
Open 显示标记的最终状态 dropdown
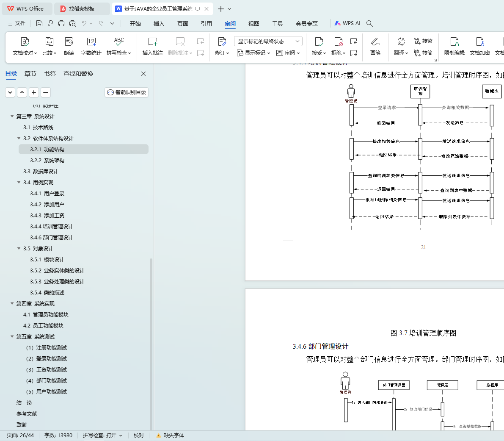pyautogui.click(x=268, y=41)
